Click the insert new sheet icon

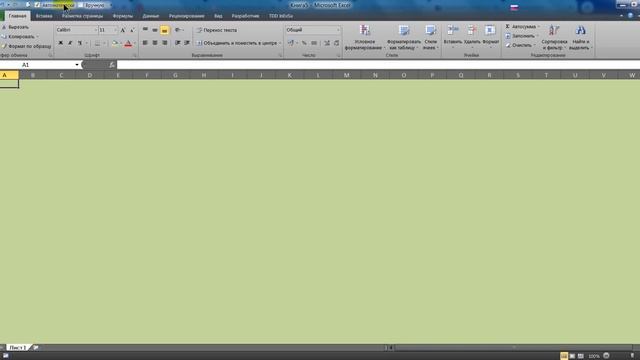coord(36,347)
